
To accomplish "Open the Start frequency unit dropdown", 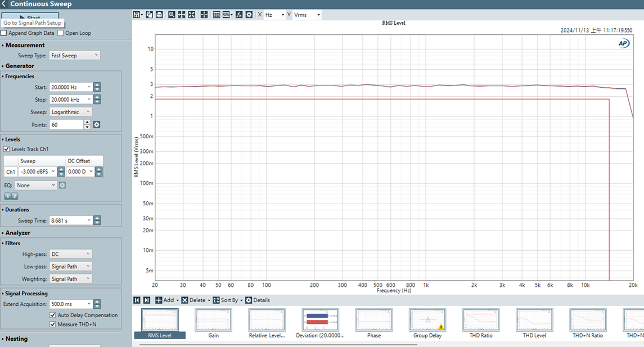I will 89,87.
